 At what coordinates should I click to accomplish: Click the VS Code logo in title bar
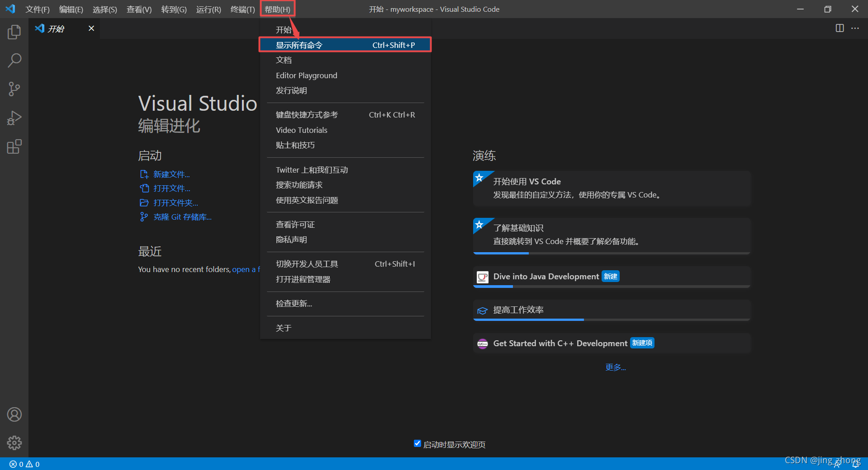tap(10, 9)
